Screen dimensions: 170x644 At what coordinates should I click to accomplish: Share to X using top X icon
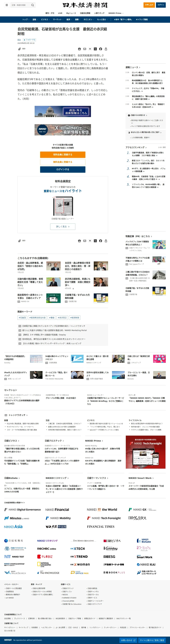(95, 49)
